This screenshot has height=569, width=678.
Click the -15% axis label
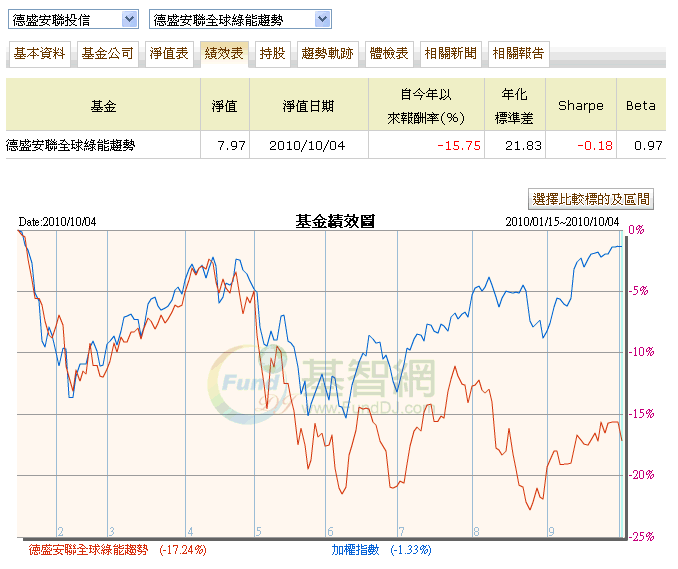pos(641,414)
